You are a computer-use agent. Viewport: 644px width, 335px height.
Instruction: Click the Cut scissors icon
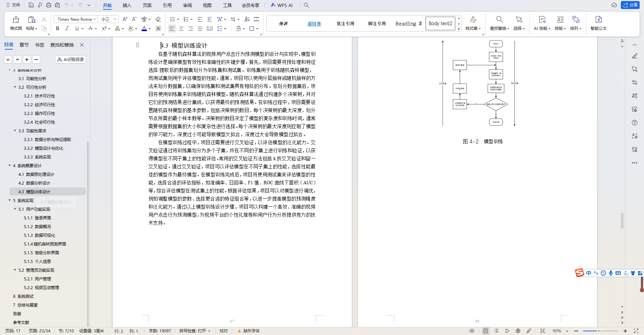coord(44,19)
